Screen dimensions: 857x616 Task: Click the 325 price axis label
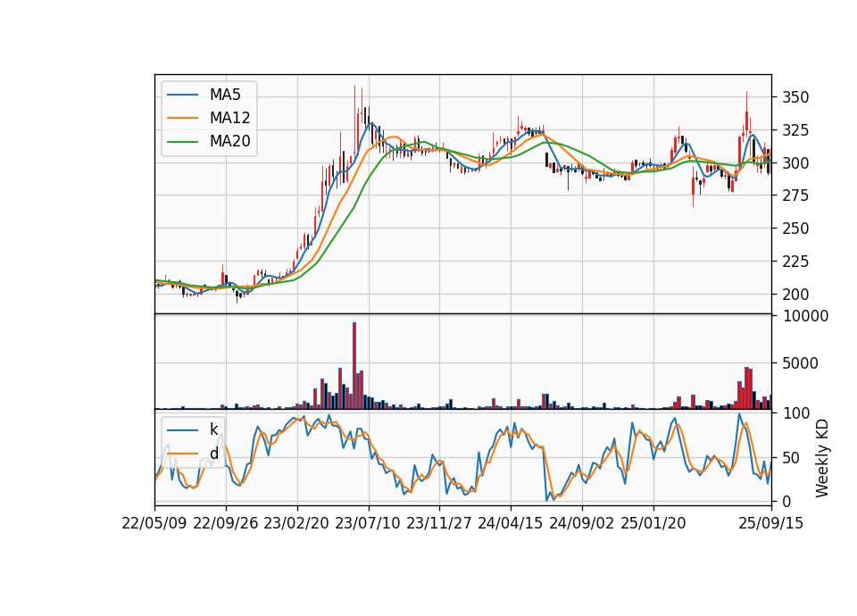pyautogui.click(x=795, y=130)
